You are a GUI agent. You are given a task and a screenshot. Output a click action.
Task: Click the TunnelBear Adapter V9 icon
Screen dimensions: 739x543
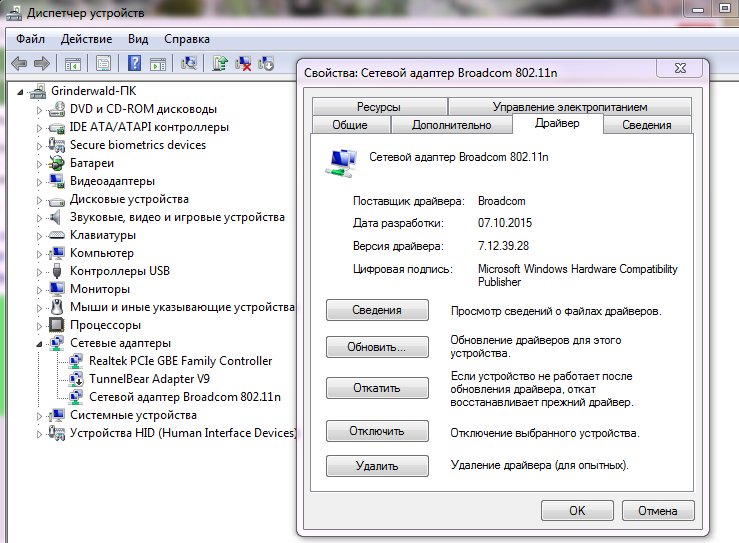pyautogui.click(x=75, y=379)
